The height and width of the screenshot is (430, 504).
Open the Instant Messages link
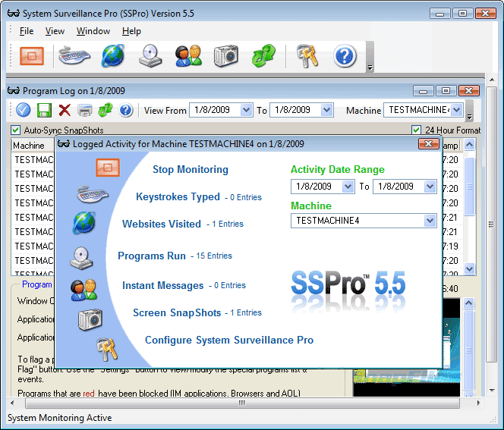pyautogui.click(x=162, y=285)
